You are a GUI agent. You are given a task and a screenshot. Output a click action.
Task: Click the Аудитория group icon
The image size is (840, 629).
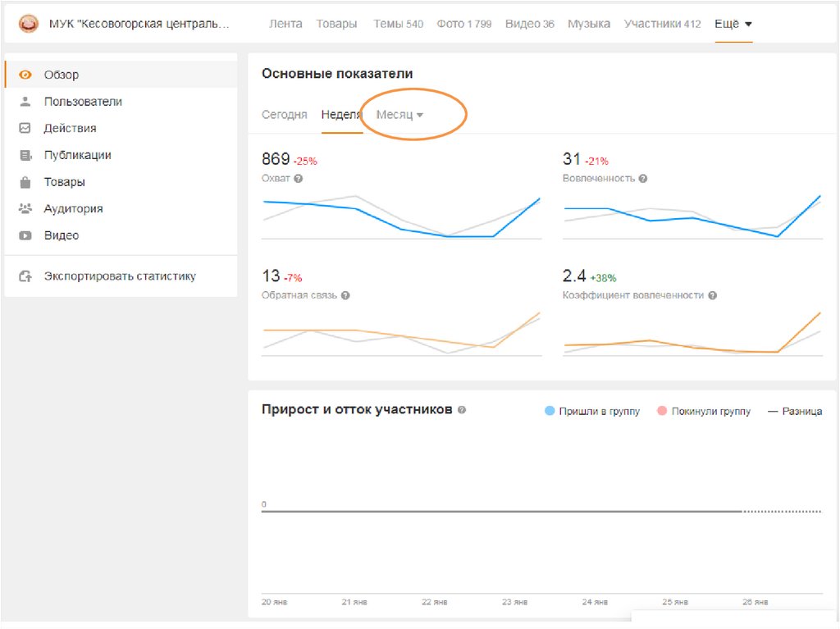pos(25,208)
